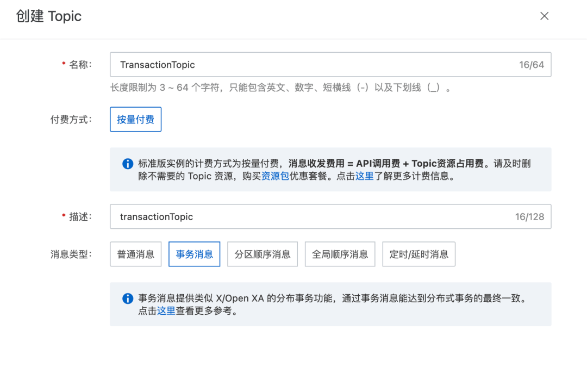
Task: Select 按量付费 payment option
Action: coord(135,120)
